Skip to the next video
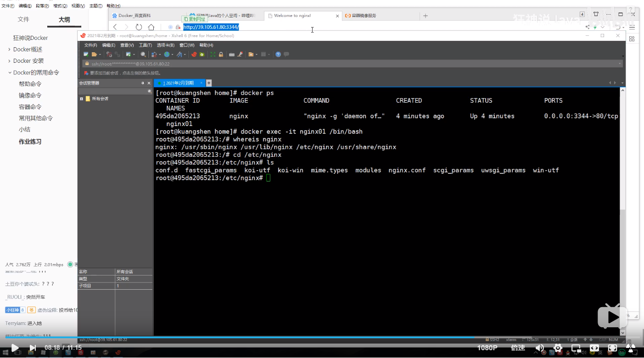This screenshot has width=644, height=358. (x=33, y=348)
